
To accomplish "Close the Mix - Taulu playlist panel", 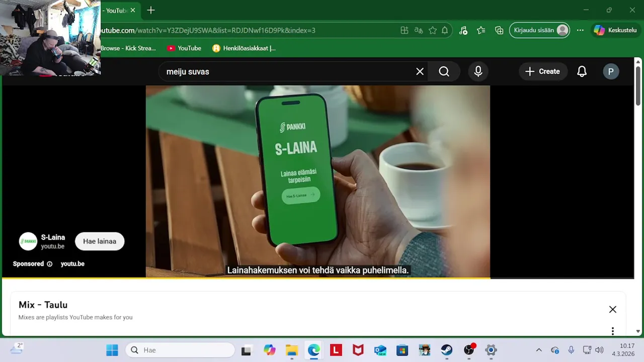I will tap(612, 309).
